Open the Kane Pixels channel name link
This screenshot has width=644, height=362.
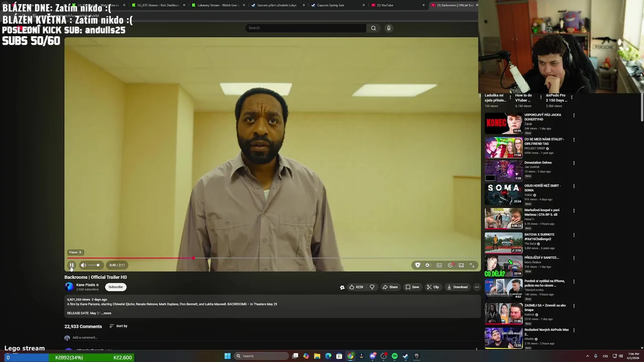point(86,285)
